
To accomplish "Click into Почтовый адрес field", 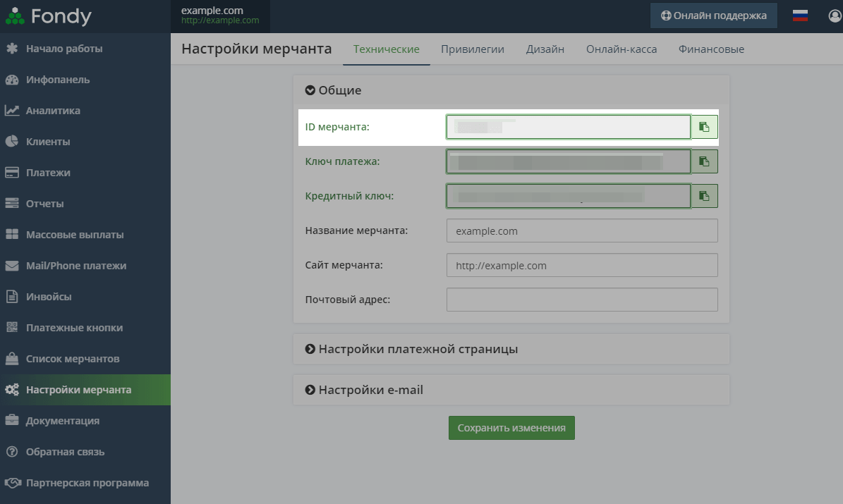I will [x=582, y=300].
